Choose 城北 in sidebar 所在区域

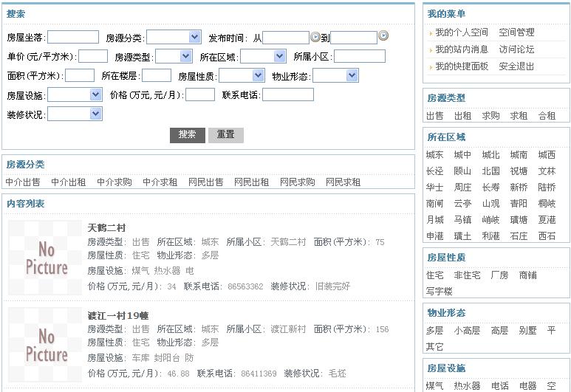point(491,155)
